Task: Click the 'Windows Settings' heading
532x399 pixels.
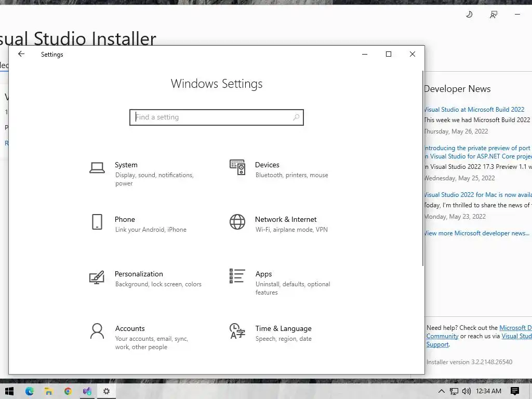Action: [x=217, y=84]
